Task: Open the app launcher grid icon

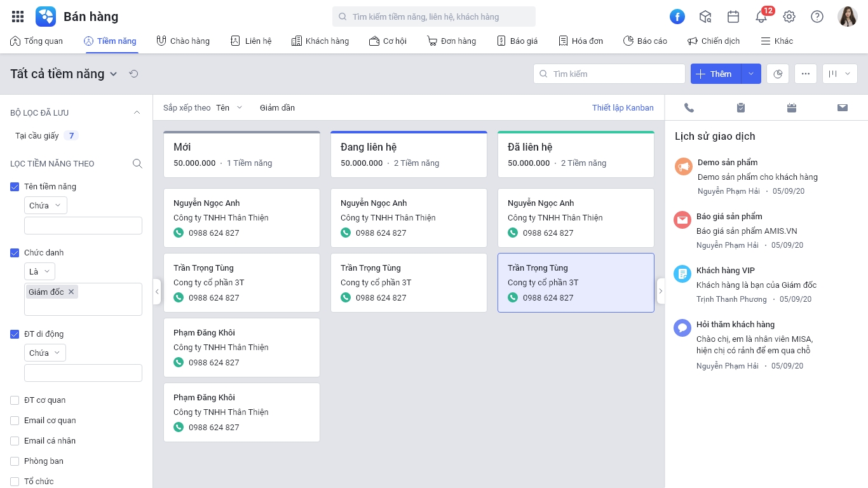Action: 18,17
